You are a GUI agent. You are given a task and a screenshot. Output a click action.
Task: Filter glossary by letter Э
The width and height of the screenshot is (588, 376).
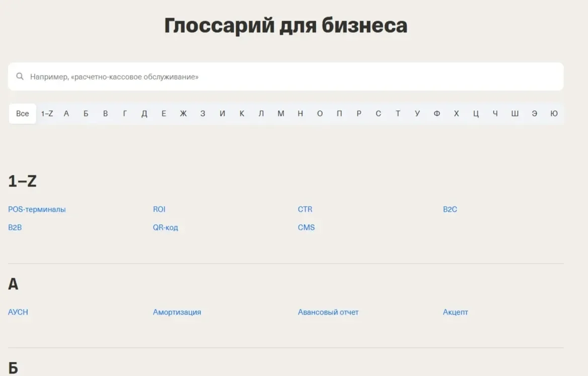pos(534,113)
